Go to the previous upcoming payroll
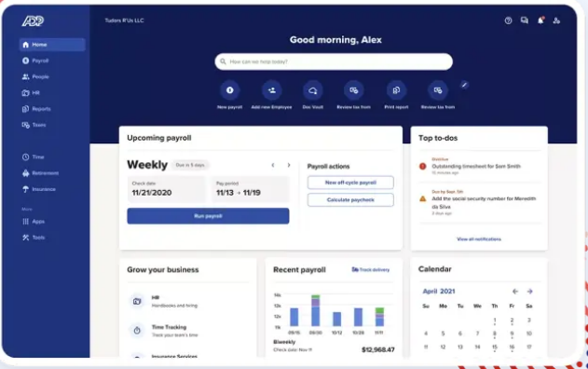Image resolution: width=588 pixels, height=369 pixels. 273,165
